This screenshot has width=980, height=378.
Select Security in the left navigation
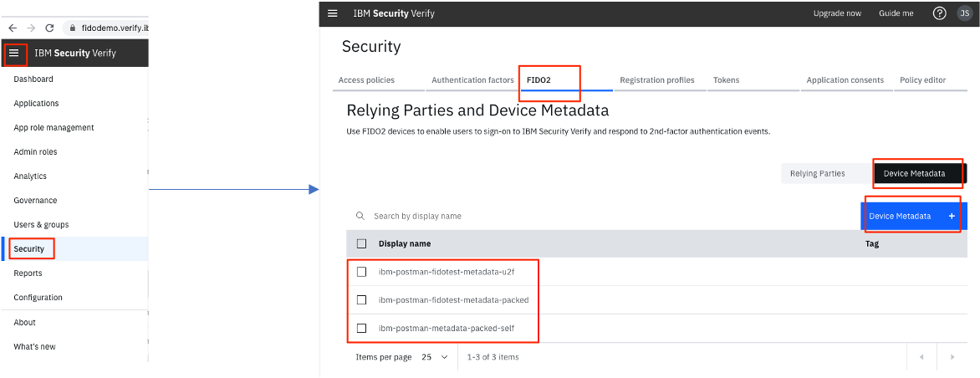[29, 248]
